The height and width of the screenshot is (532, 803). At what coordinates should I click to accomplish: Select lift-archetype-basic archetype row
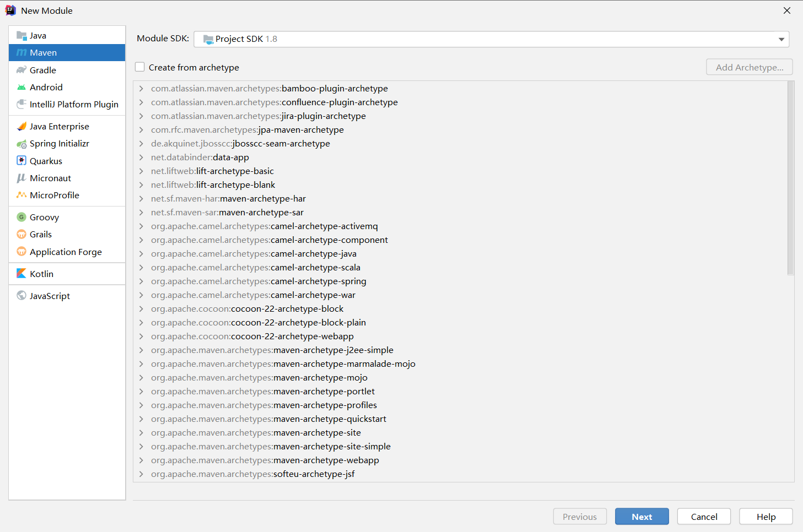(460, 171)
